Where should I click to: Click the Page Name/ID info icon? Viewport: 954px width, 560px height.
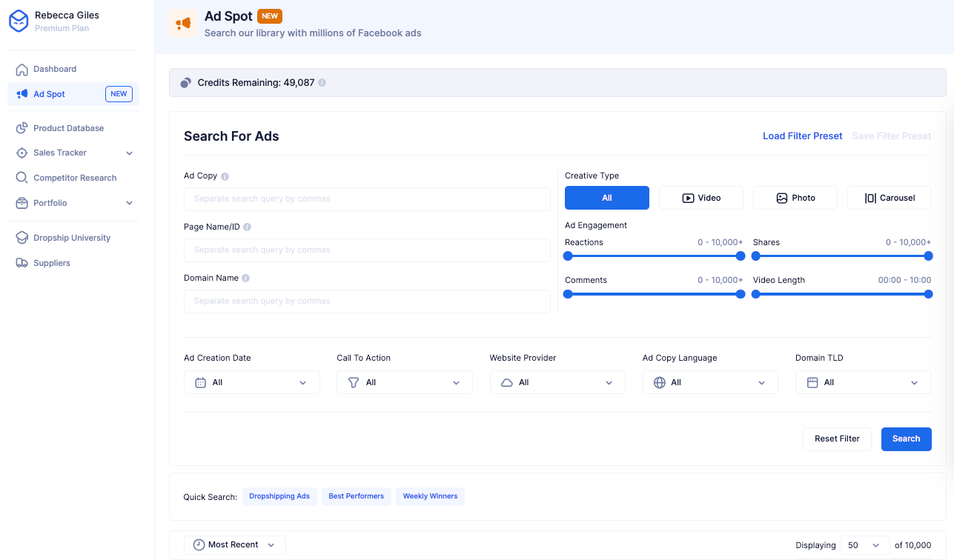click(247, 227)
